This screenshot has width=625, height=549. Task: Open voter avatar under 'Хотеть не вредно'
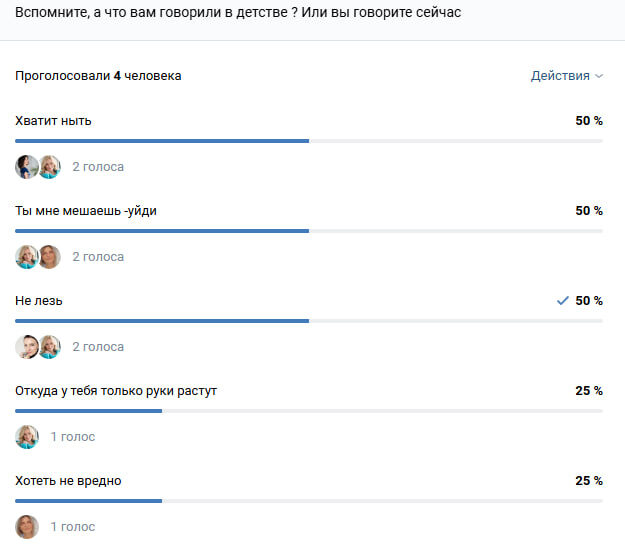[x=27, y=527]
